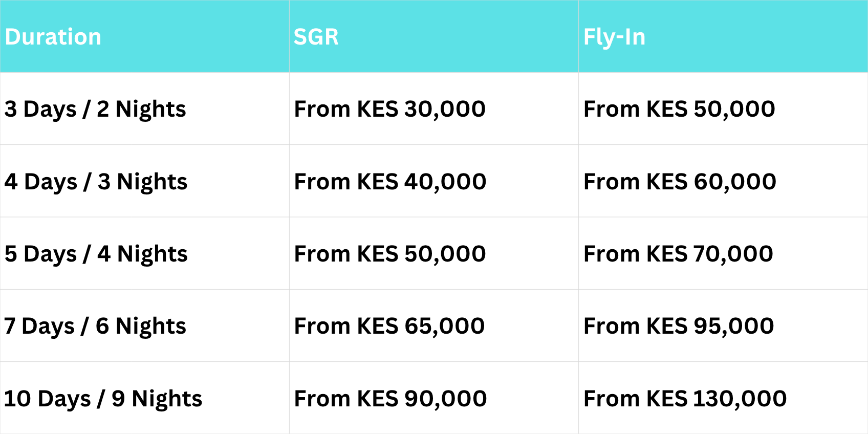
Task: Click the word Nights in the 10 Days row
Action: click(167, 399)
